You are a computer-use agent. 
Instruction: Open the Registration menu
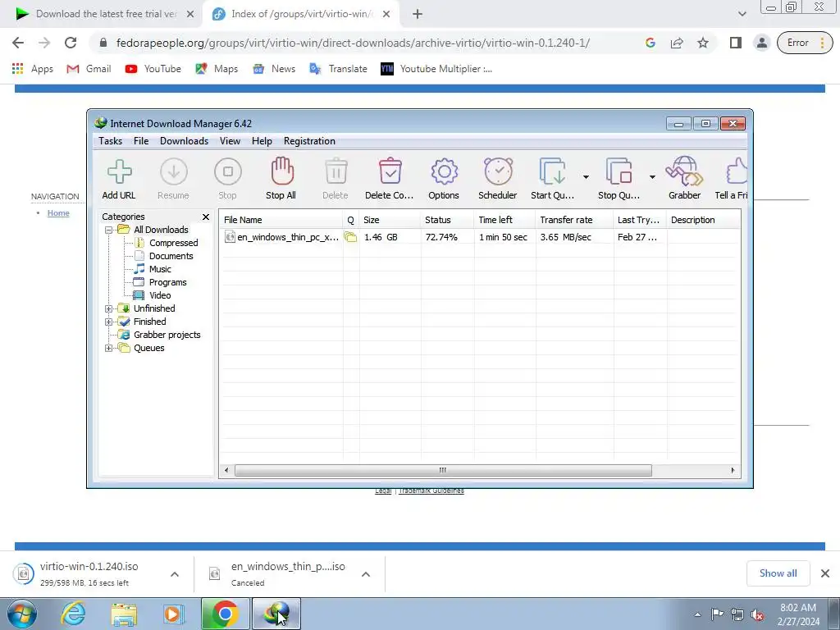tap(309, 141)
